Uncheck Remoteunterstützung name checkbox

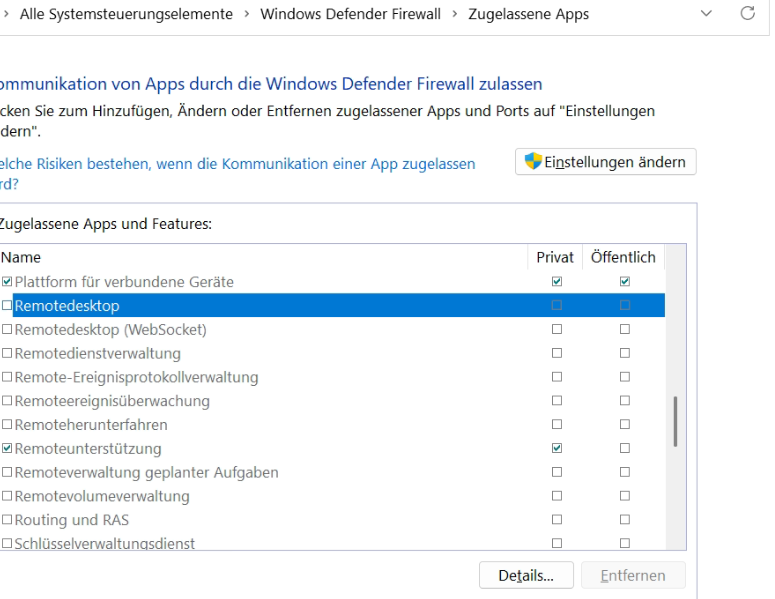[7, 448]
